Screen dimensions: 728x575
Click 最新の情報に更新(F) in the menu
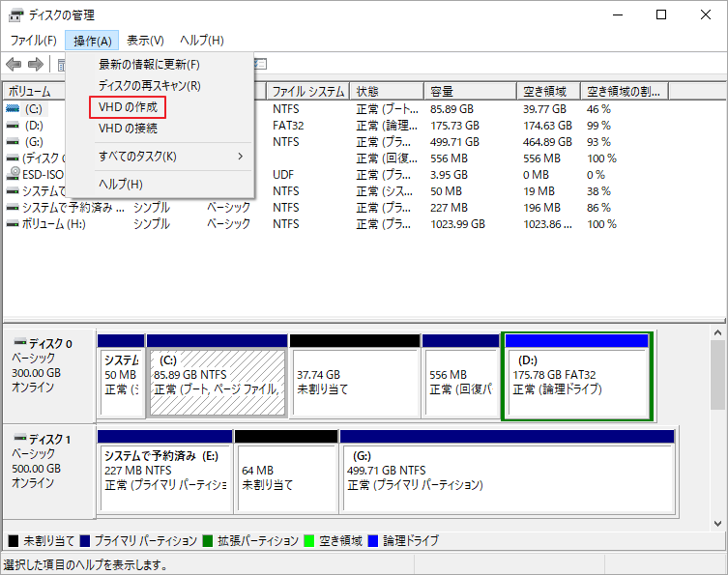(149, 64)
